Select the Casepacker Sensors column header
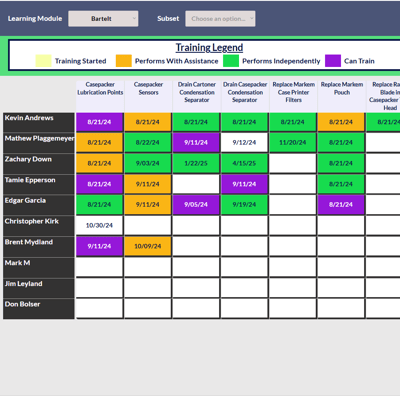This screenshot has width=400, height=396. coord(148,96)
